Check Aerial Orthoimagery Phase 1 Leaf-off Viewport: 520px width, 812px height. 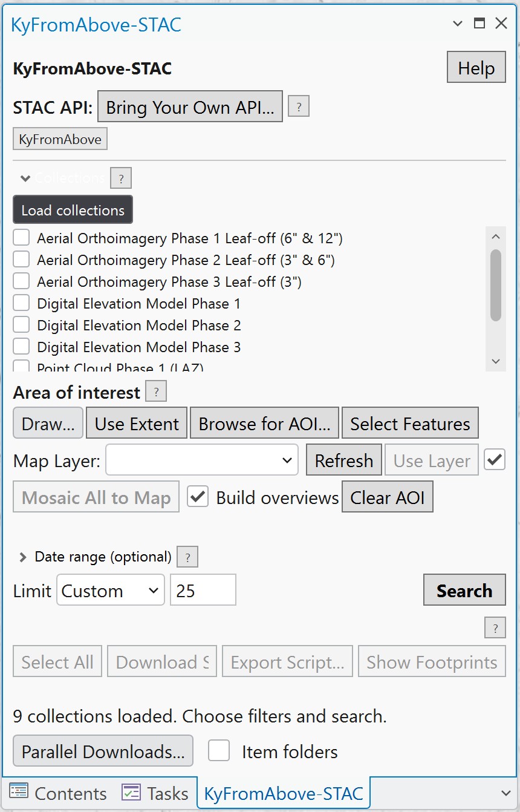21,238
